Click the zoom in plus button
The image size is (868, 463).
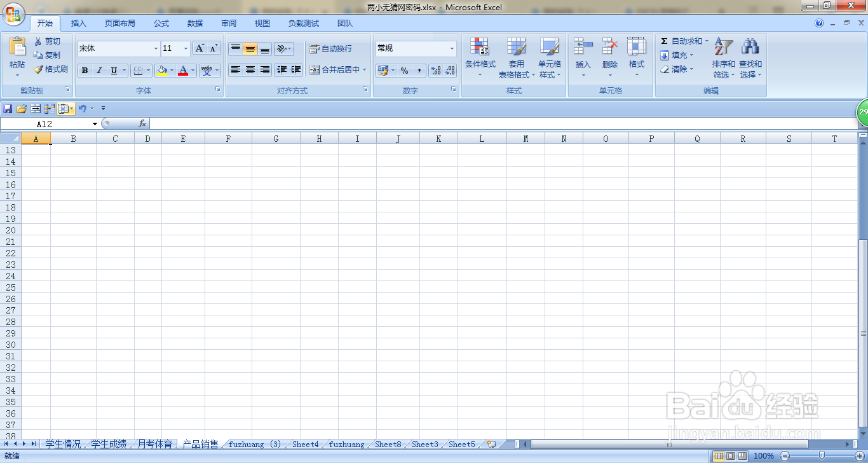coord(859,456)
